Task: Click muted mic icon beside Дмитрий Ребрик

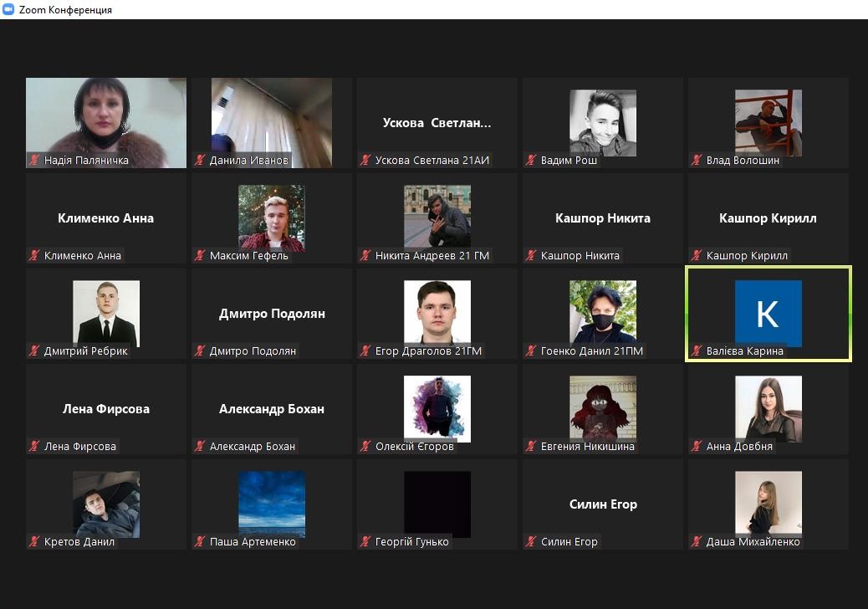Action: click(34, 351)
